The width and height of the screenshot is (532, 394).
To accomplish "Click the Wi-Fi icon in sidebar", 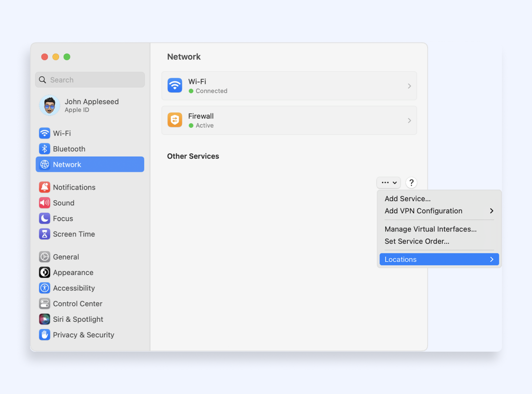I will [x=45, y=133].
